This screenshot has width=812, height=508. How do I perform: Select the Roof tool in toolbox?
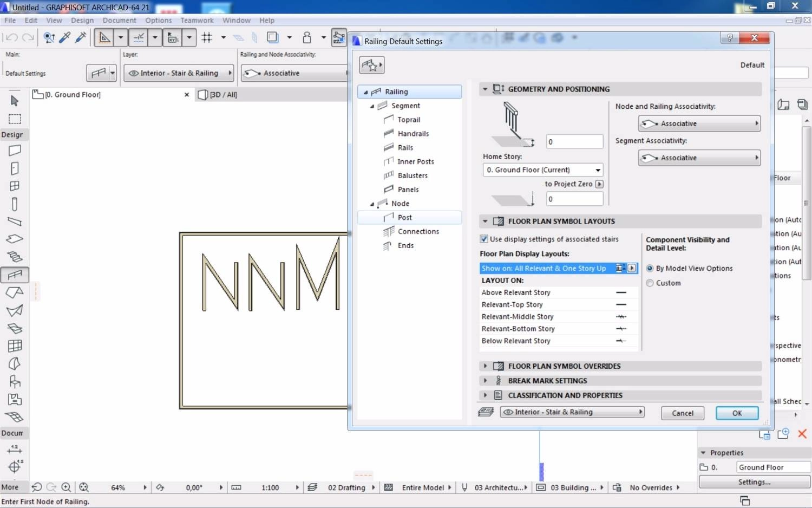[x=15, y=292]
